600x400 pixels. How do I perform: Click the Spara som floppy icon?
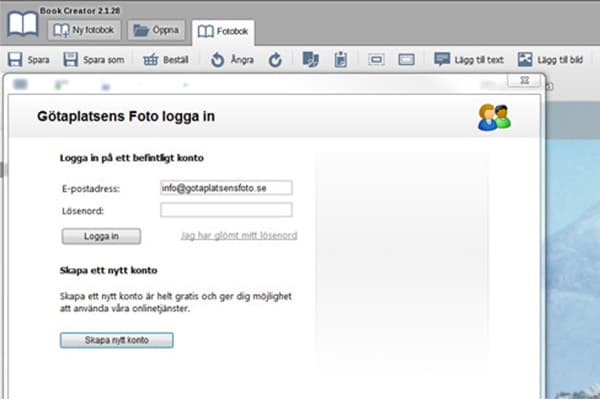pos(70,60)
